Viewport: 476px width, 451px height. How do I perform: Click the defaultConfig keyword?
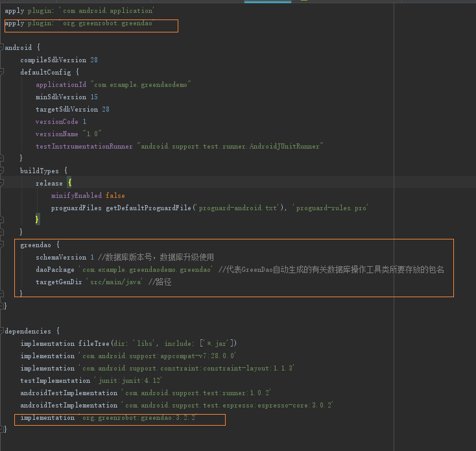[45, 72]
